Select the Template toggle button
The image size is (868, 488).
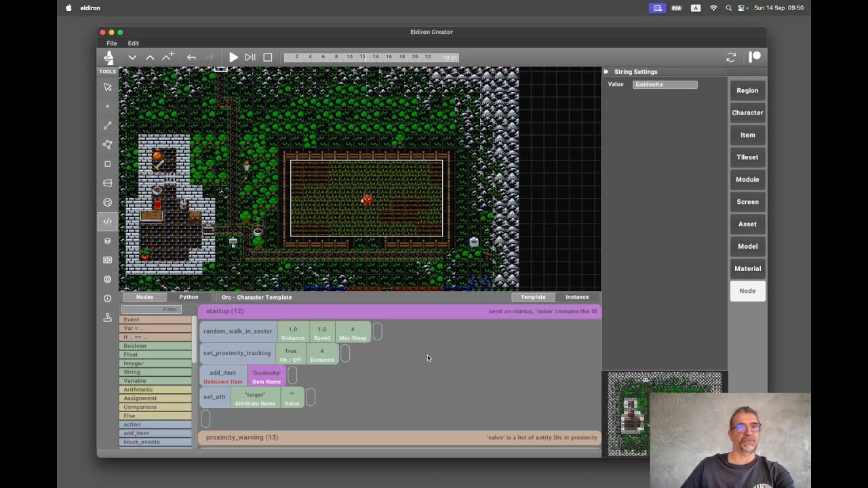(x=533, y=297)
